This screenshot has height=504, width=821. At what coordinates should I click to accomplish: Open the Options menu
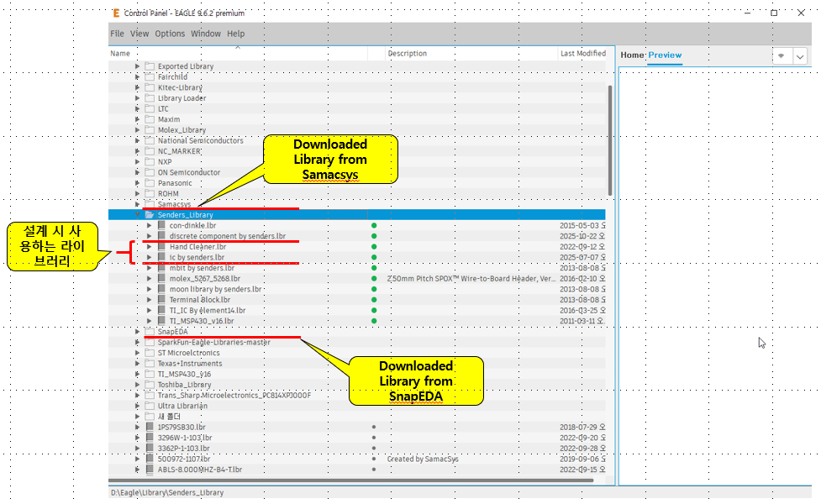[x=170, y=34]
